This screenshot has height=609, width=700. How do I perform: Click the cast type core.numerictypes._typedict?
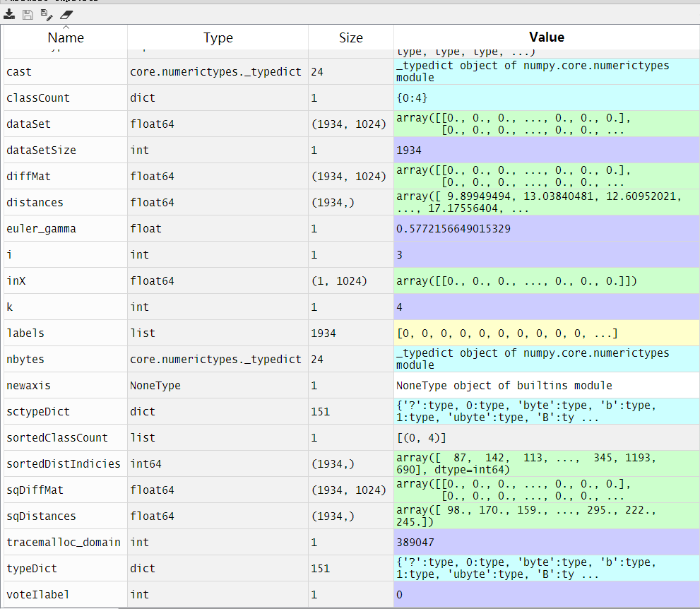pyautogui.click(x=215, y=72)
